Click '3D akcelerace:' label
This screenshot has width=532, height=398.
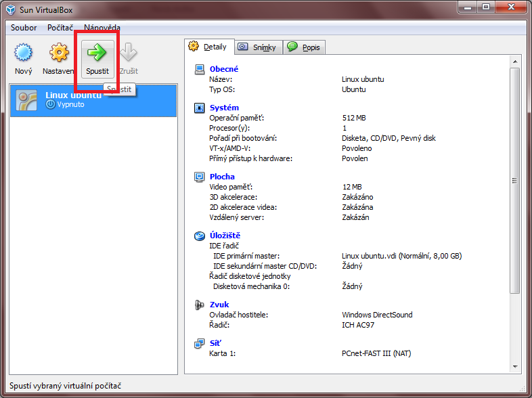pos(234,197)
